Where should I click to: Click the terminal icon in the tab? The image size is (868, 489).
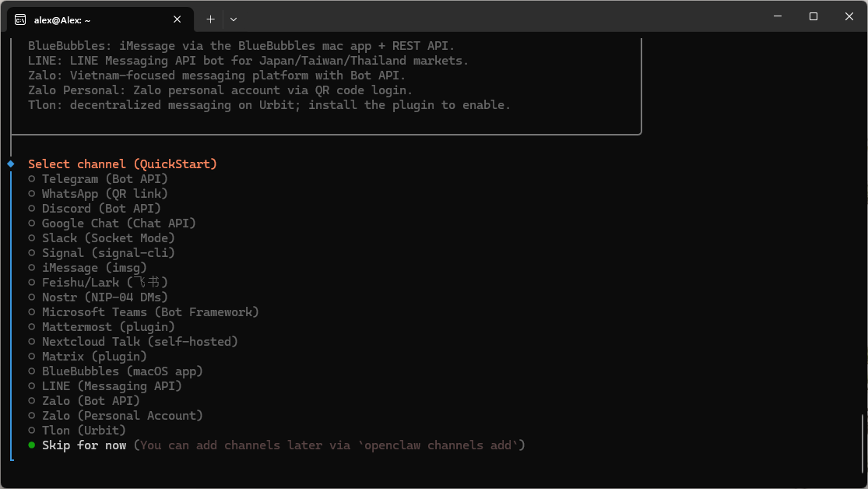pos(20,19)
